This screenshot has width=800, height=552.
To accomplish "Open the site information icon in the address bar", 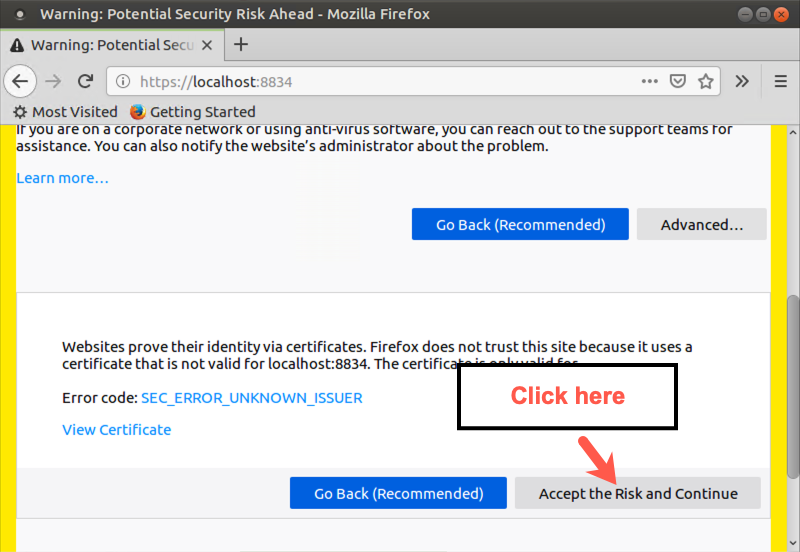I will point(123,82).
